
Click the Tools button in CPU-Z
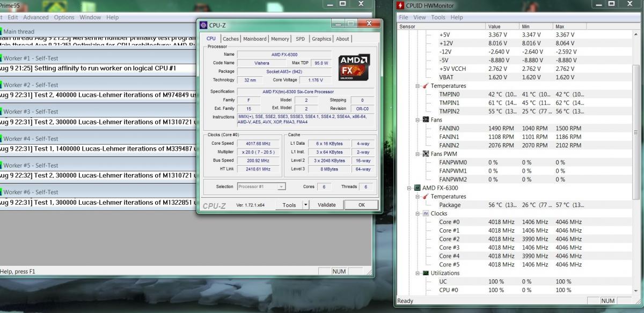pos(289,205)
